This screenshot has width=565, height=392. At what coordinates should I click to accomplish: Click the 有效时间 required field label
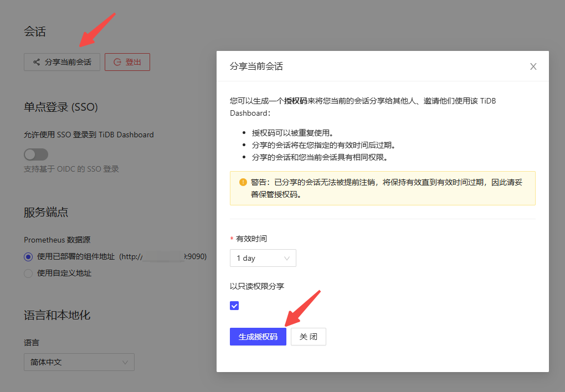(x=251, y=239)
